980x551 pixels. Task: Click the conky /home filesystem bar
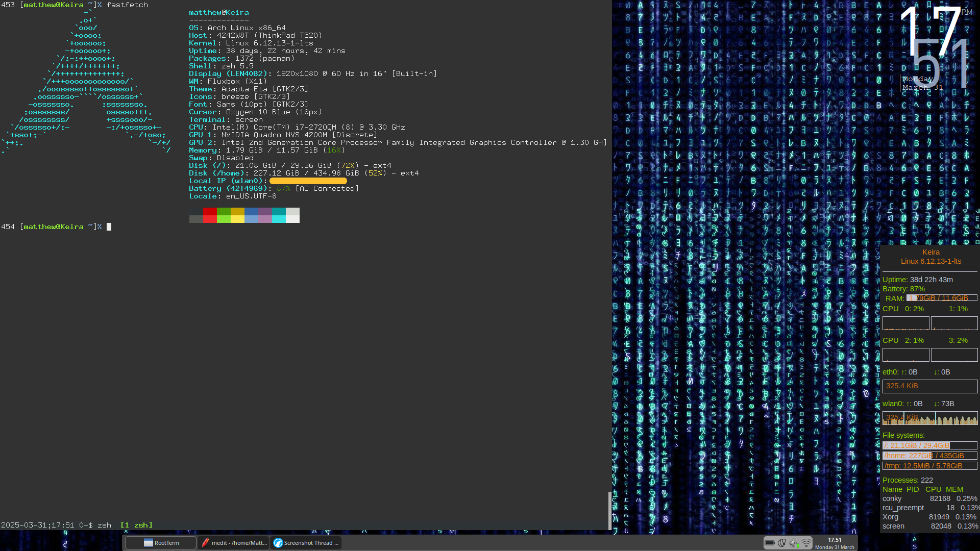pyautogui.click(x=930, y=456)
